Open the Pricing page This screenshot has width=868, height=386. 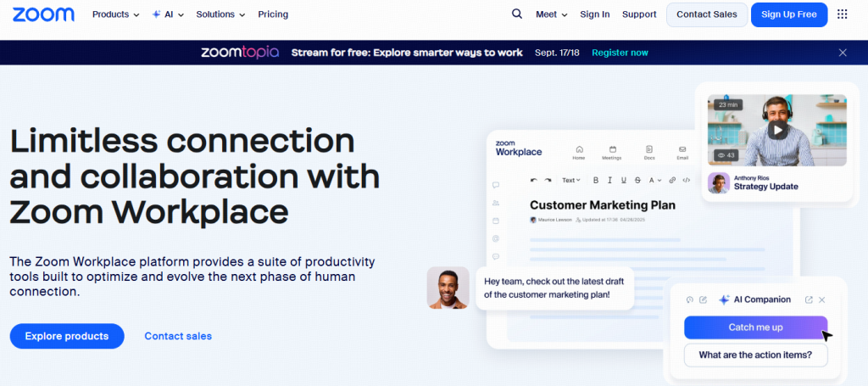coord(273,14)
